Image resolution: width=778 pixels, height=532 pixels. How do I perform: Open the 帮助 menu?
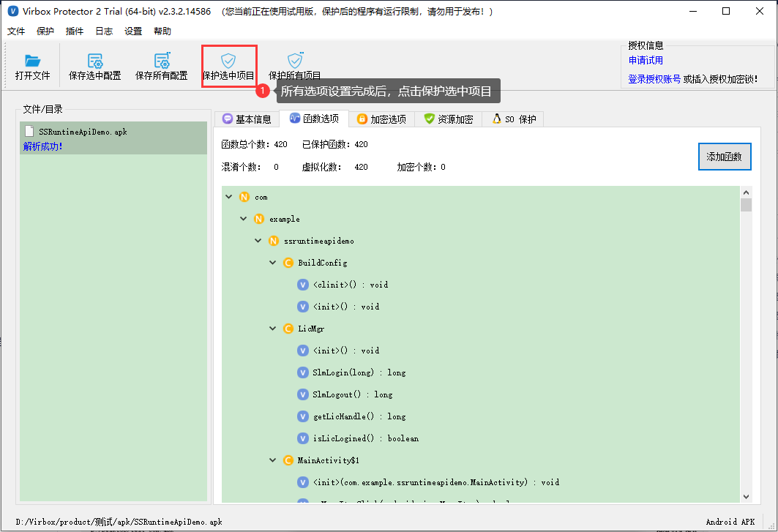click(x=162, y=31)
